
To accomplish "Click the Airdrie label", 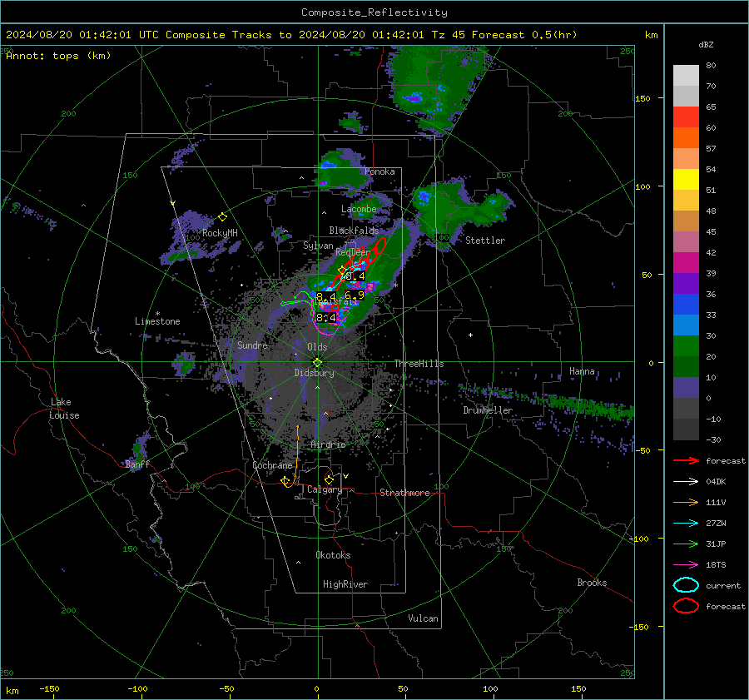I will pos(328,444).
